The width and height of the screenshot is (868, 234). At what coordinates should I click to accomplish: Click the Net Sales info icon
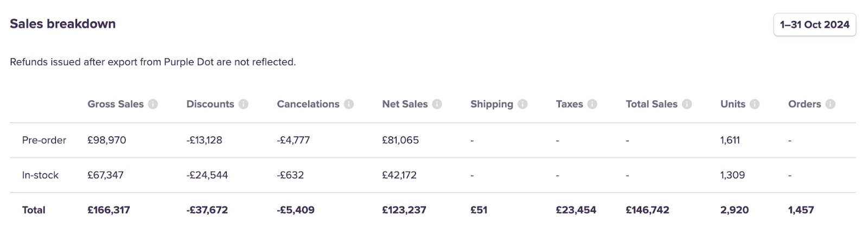[437, 104]
